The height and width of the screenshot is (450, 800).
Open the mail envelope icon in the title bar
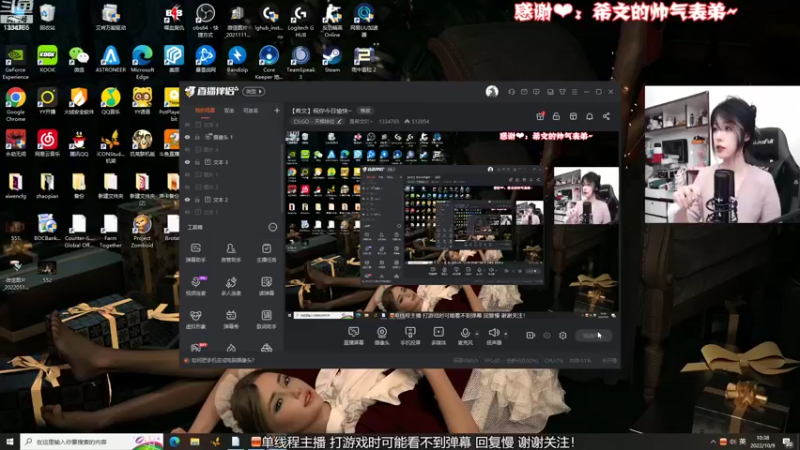(524, 92)
